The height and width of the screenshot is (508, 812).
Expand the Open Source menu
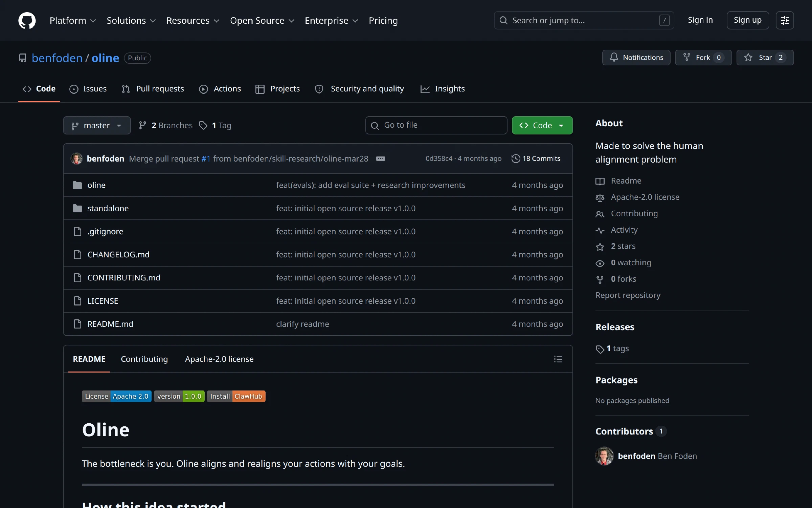click(262, 21)
